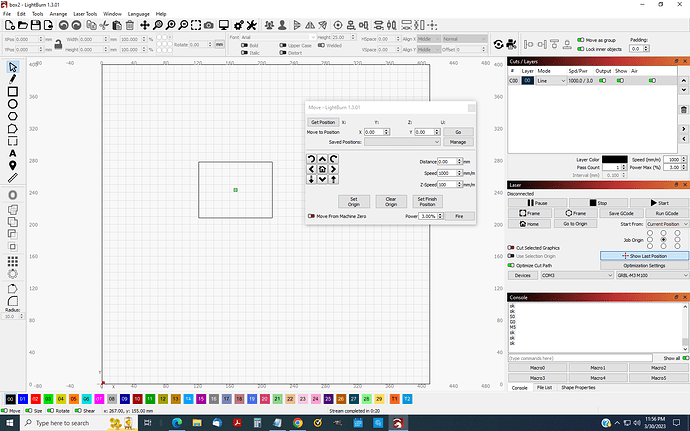The image size is (690, 431).
Task: Click the black Layer Color swatch
Action: tap(615, 159)
